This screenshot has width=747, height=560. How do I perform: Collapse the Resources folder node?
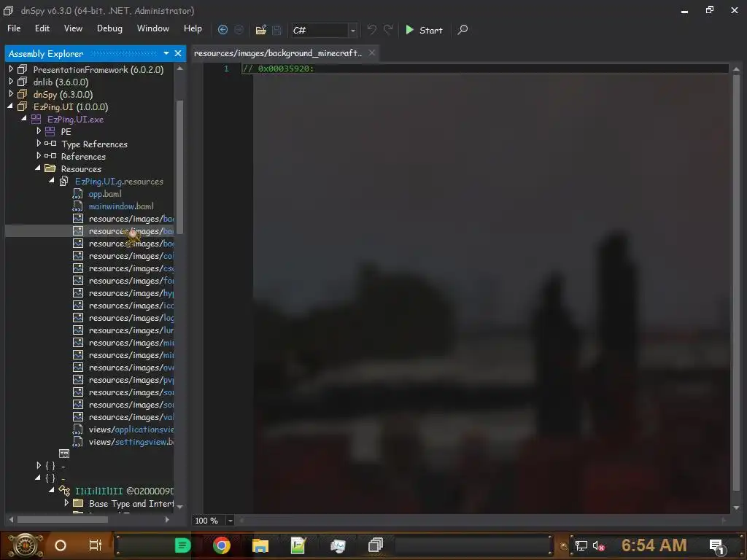click(x=38, y=168)
